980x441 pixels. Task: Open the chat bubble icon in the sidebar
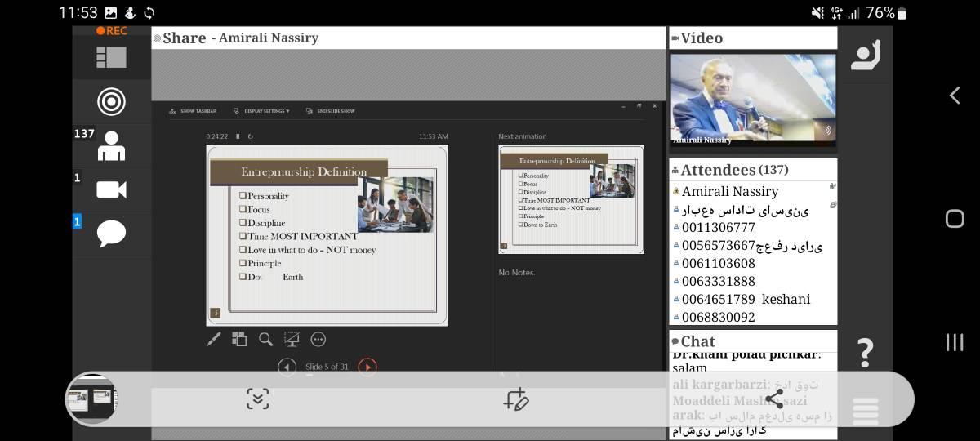pos(111,234)
